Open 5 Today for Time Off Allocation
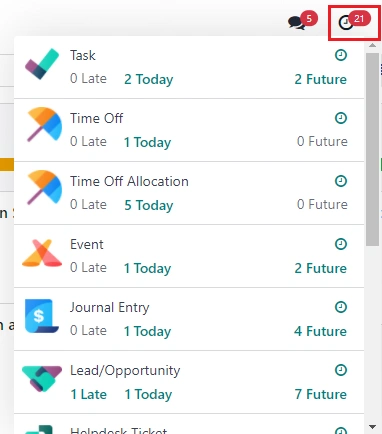Image resolution: width=382 pixels, height=434 pixels. pyautogui.click(x=149, y=205)
